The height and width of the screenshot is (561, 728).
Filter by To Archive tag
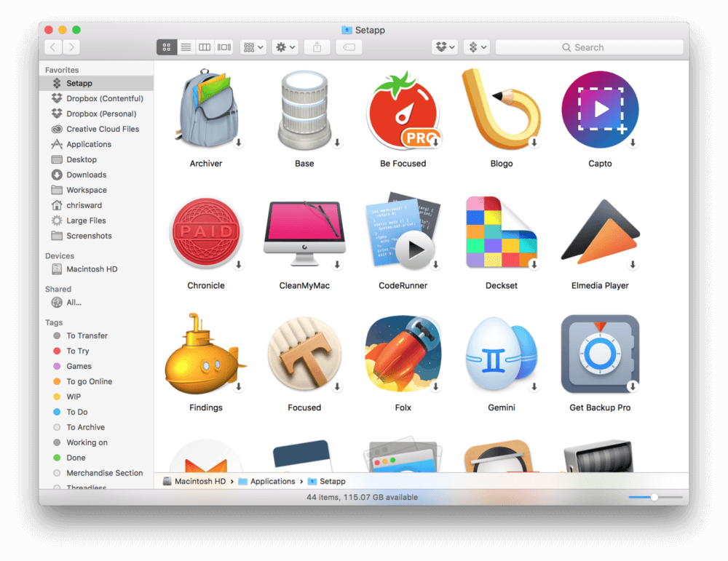coord(96,428)
